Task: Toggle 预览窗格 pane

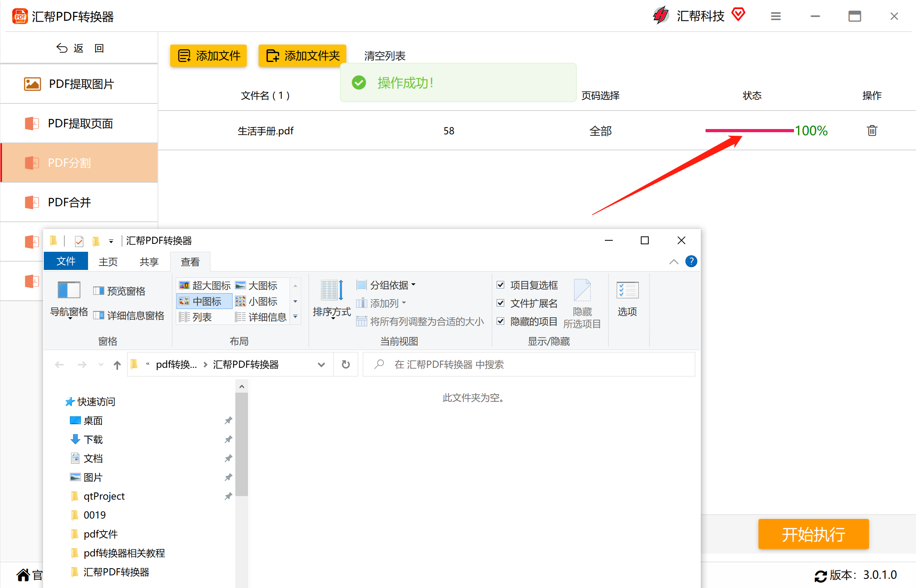Action: pyautogui.click(x=119, y=291)
